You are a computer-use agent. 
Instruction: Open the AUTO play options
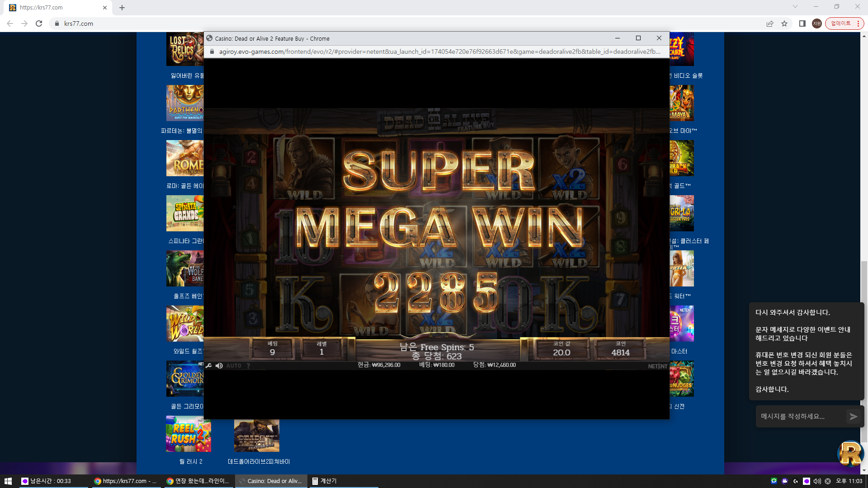click(x=234, y=366)
